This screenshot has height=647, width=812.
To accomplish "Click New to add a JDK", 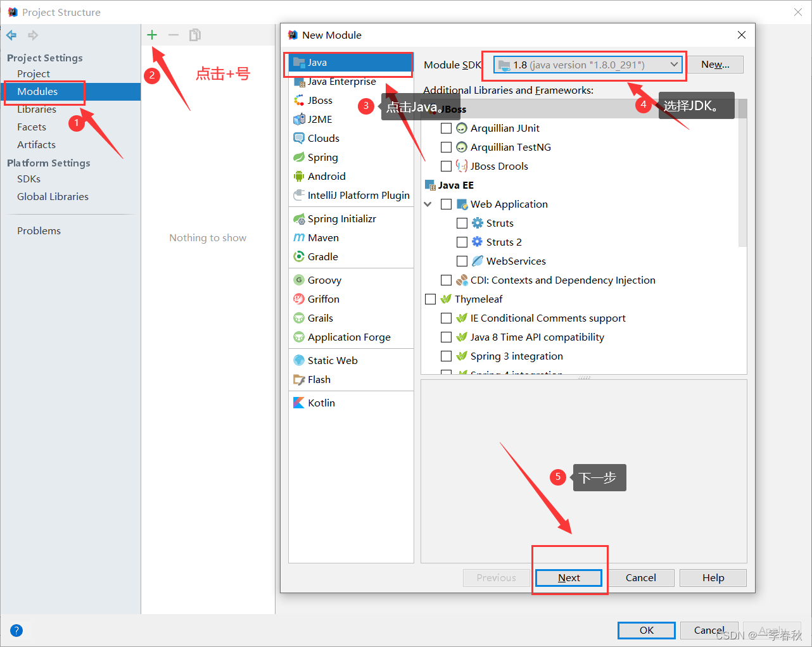I will pyautogui.click(x=715, y=64).
